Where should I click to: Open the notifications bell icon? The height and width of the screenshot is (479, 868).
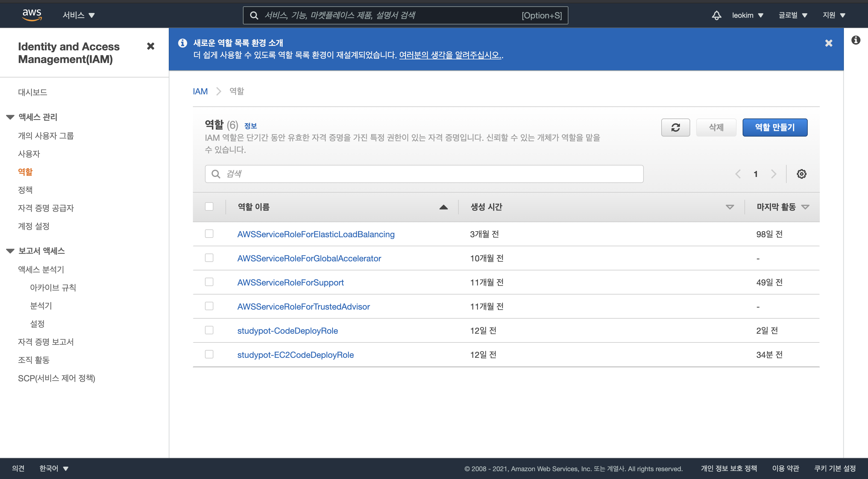pos(716,15)
